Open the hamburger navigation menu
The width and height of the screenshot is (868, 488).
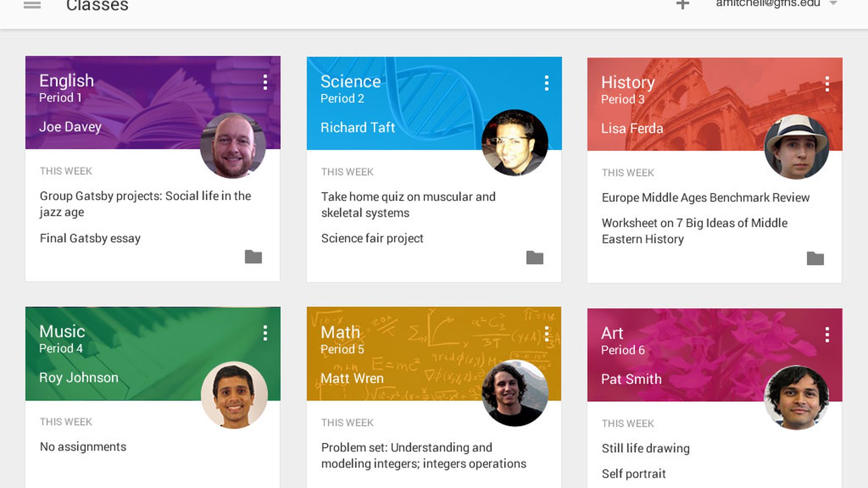(x=32, y=5)
